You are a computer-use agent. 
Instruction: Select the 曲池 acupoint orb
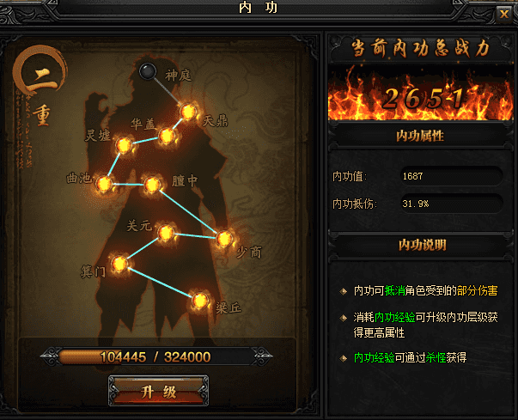(105, 184)
